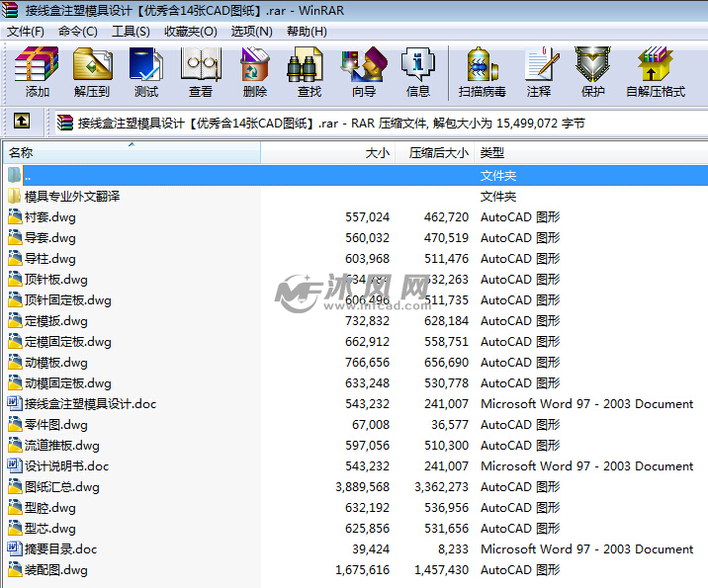Viewport: 708px width, 588px height.
Task: Sort by the 压缩后大小 column header
Action: 434,152
